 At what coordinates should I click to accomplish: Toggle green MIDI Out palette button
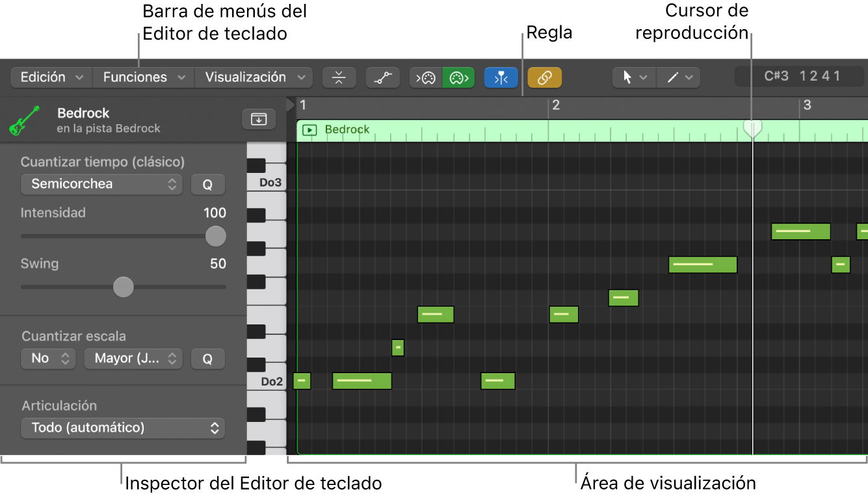coord(458,77)
